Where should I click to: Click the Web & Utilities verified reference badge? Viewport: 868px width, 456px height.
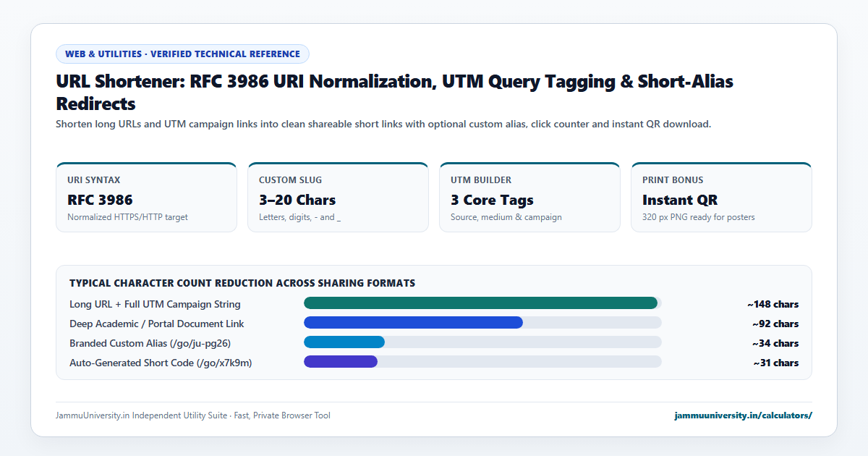coord(182,54)
